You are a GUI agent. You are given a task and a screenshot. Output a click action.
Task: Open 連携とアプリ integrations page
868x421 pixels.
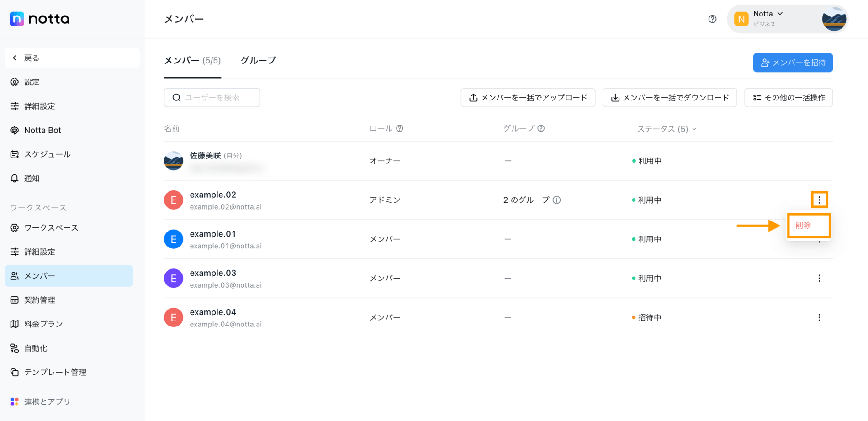47,401
